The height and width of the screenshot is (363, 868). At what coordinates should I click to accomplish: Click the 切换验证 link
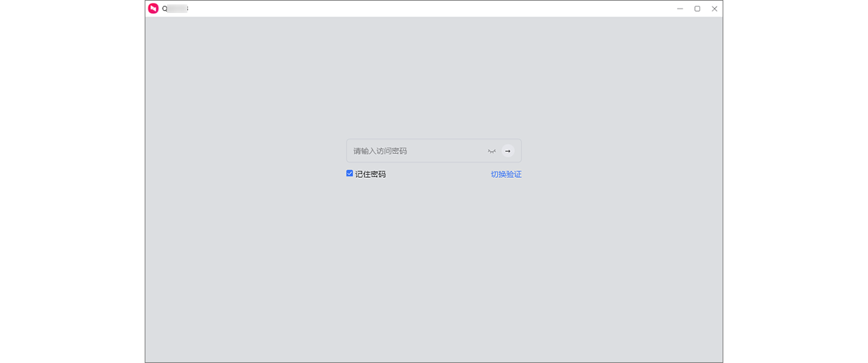pyautogui.click(x=506, y=174)
